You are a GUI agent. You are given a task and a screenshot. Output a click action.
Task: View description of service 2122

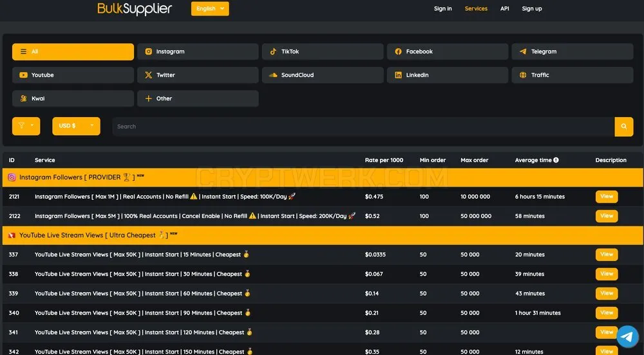(x=607, y=216)
